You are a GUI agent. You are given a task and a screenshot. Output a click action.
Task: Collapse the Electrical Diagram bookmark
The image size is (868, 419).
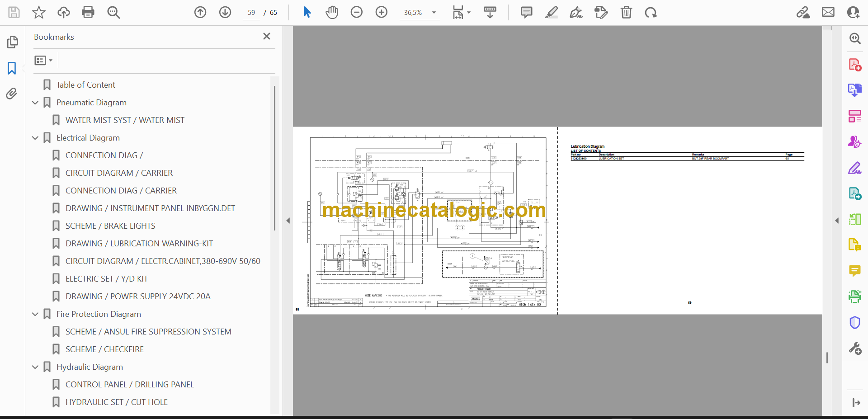[x=35, y=138]
